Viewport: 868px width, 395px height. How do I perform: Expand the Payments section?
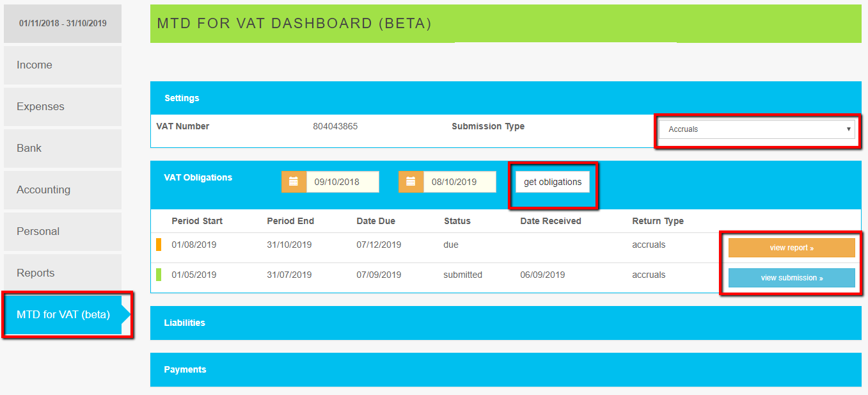(x=506, y=370)
